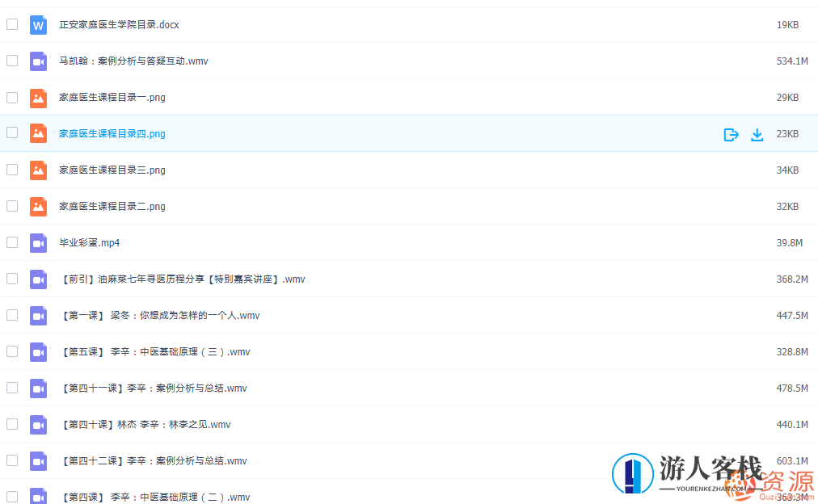Image resolution: width=818 pixels, height=504 pixels.
Task: Select the checkbox for 毕业彩蛋.mp4
Action: click(x=12, y=242)
